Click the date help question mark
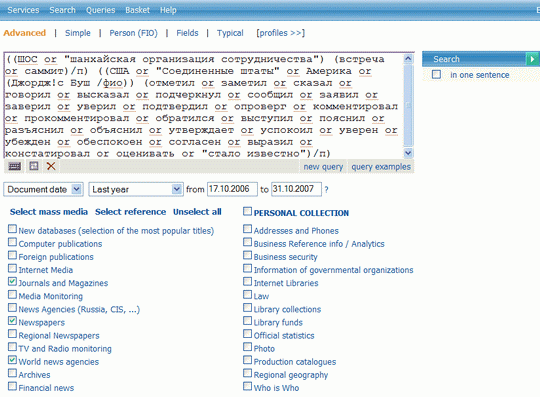 (326, 189)
